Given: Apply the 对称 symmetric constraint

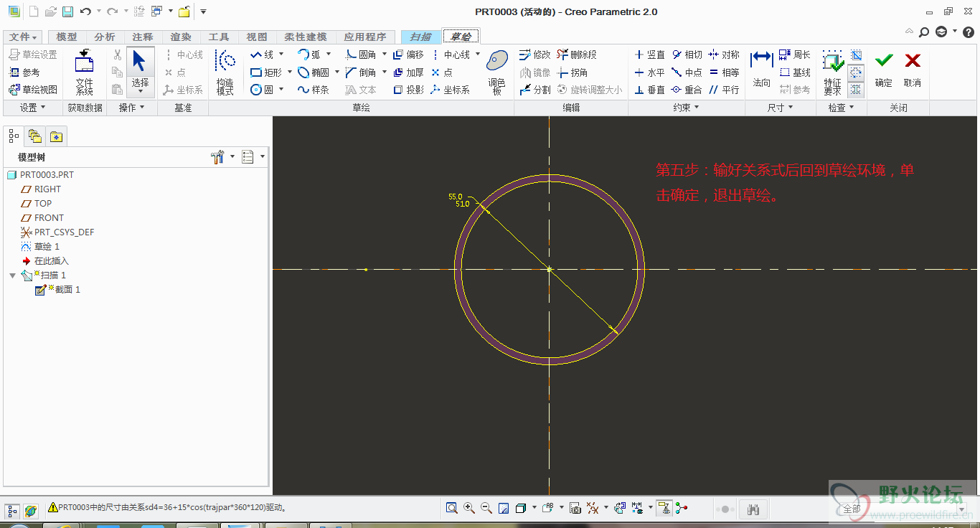Looking at the screenshot, I should [x=724, y=55].
